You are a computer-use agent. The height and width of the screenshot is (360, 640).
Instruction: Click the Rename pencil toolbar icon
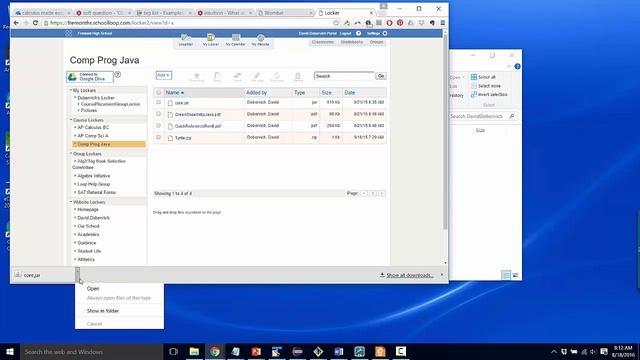(257, 76)
